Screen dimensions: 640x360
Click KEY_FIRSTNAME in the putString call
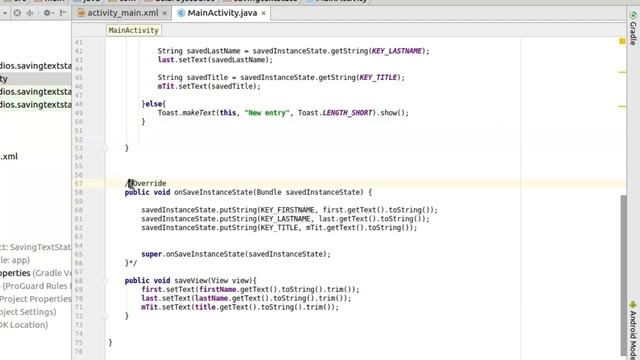click(287, 210)
